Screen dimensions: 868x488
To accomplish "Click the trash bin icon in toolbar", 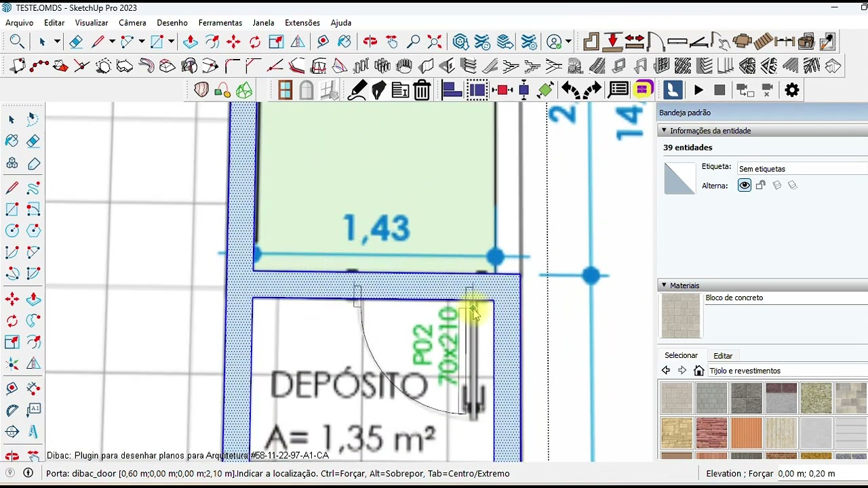I will (422, 90).
